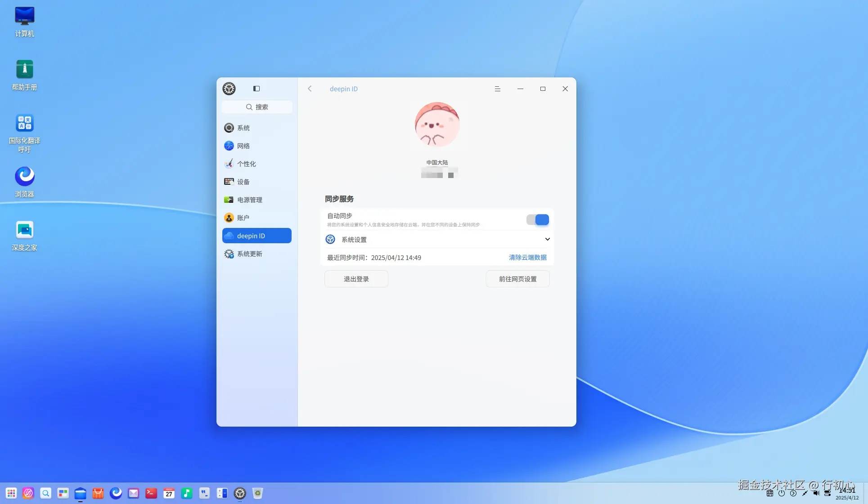Expand the 系统设置 sync item
The image size is (868, 504).
[x=547, y=239]
